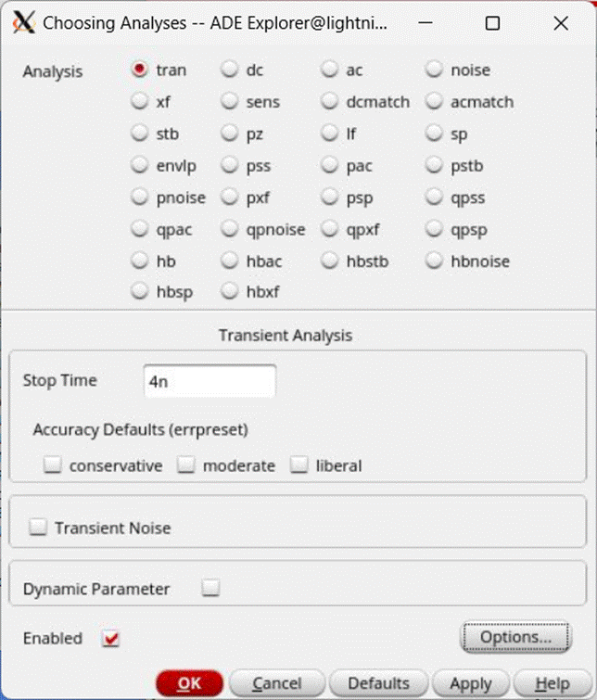Screen dimensions: 597x700
Task: Enable Transient Noise checkbox
Action: click(39, 528)
